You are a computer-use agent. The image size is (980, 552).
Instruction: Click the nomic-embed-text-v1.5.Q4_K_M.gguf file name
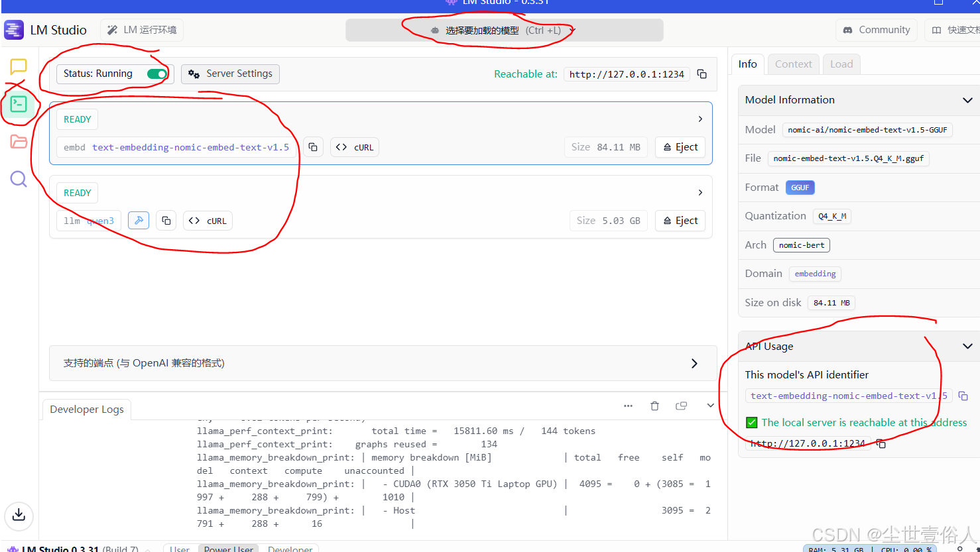(x=848, y=158)
